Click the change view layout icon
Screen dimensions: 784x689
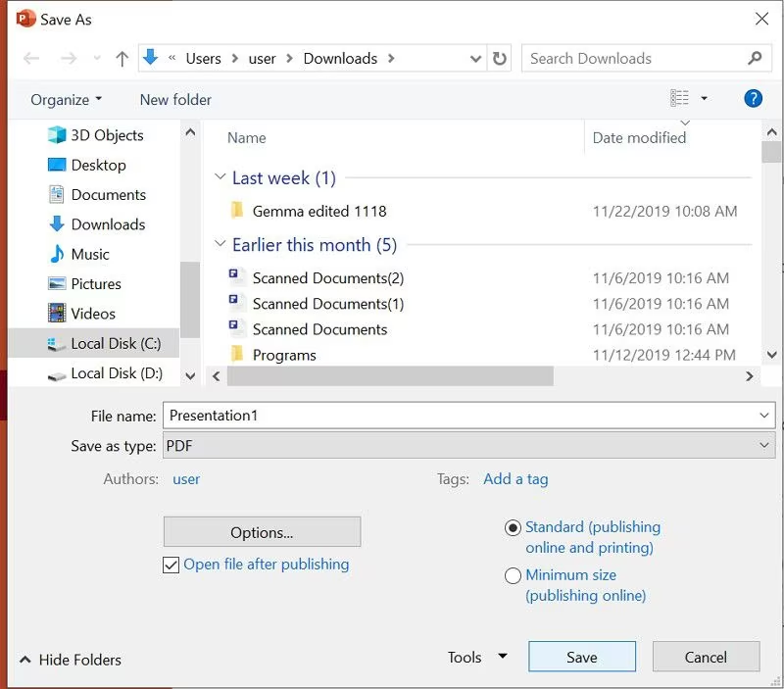(x=679, y=98)
